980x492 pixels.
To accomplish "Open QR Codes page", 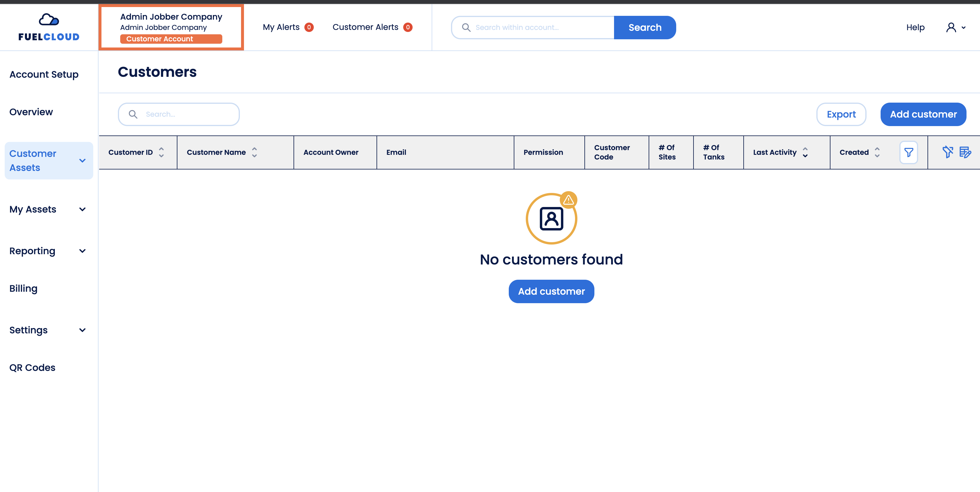I will (32, 368).
